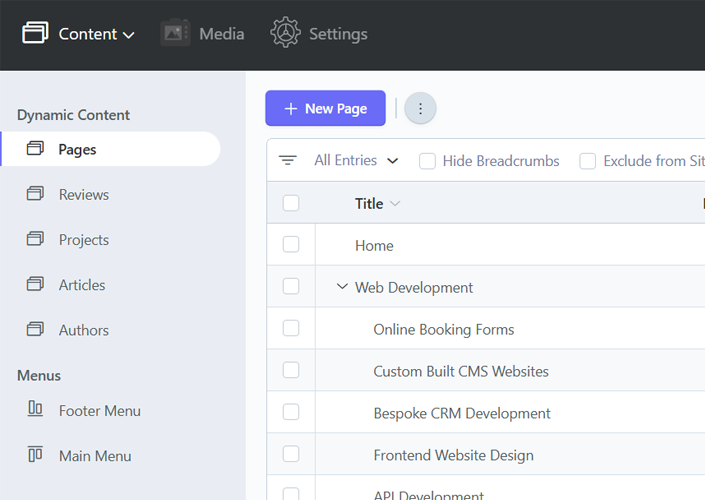Viewport: 705px width, 500px height.
Task: Open the All Entries filter dropdown
Action: click(x=356, y=161)
